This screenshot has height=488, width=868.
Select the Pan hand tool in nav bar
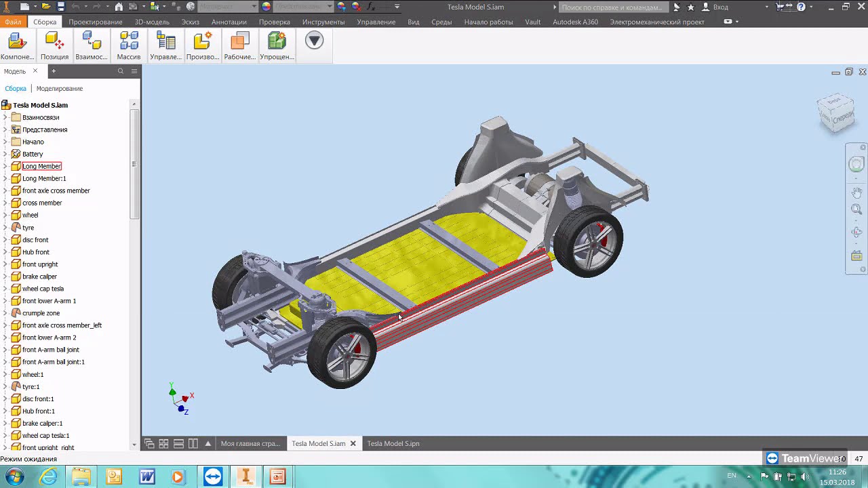(x=856, y=193)
